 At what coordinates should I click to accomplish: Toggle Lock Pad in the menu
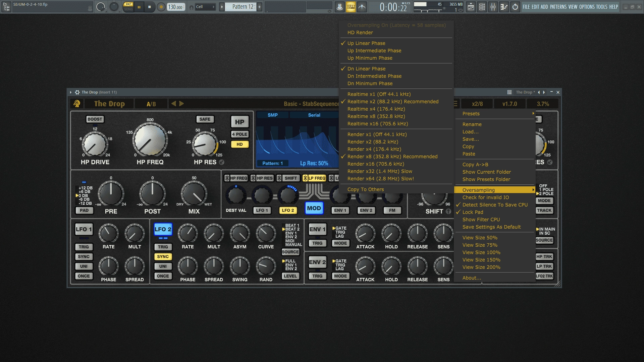[495, 212]
